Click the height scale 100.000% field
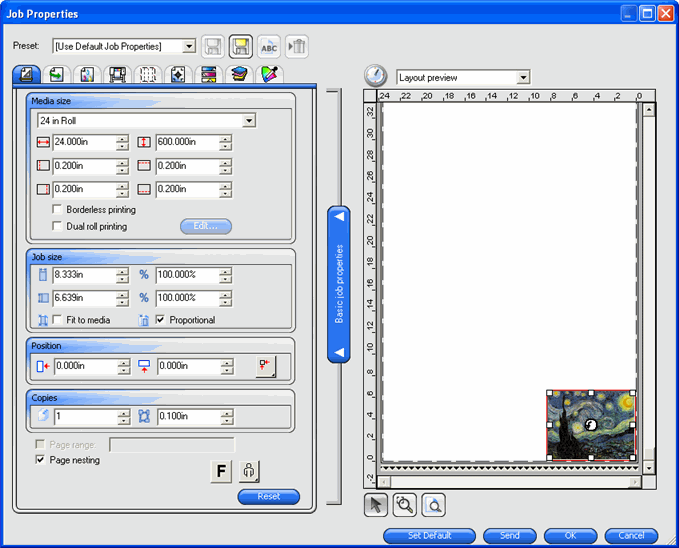This screenshot has width=679, height=548. pos(188,275)
